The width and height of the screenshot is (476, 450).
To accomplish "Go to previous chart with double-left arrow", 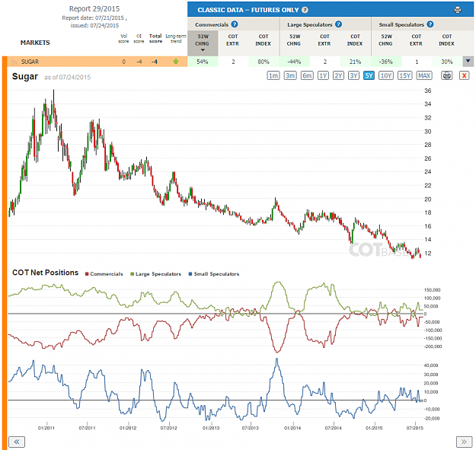I will click(17, 442).
